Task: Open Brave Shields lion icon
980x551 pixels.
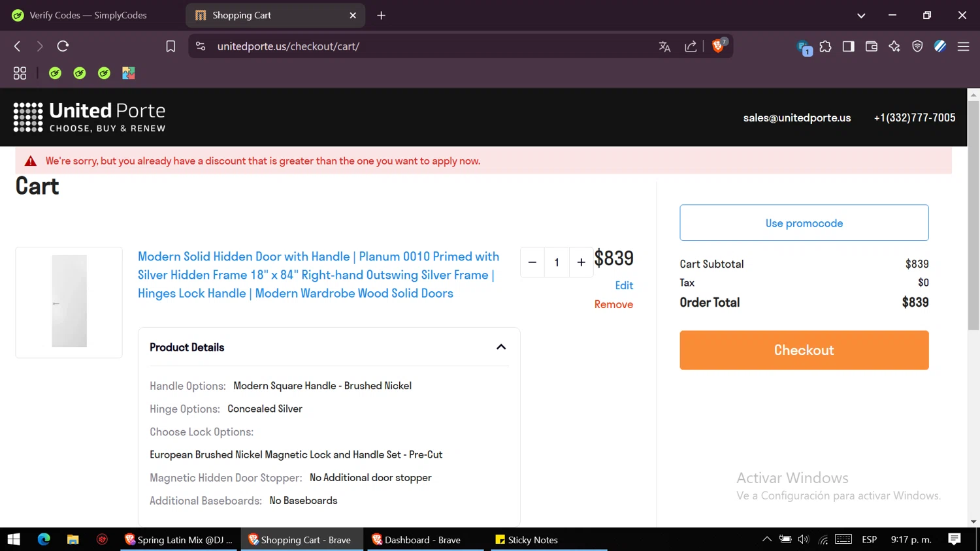Action: coord(719,46)
